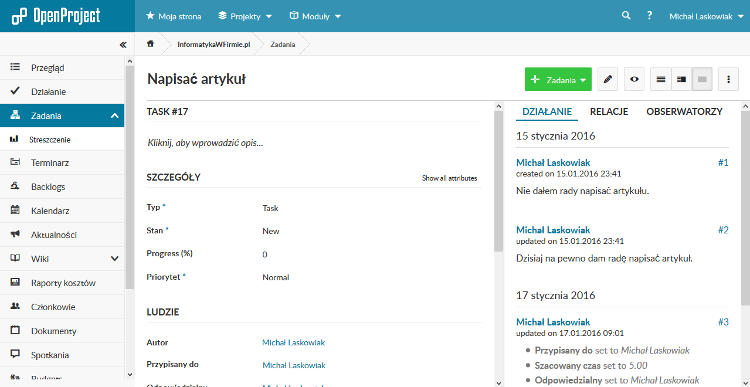Click the Przegląd list icon
This screenshot has width=750, height=387.
coord(15,67)
